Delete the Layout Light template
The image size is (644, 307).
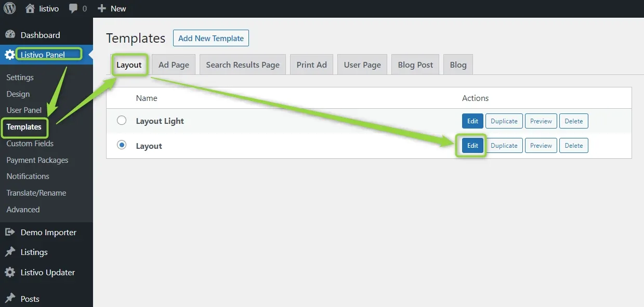pos(574,121)
